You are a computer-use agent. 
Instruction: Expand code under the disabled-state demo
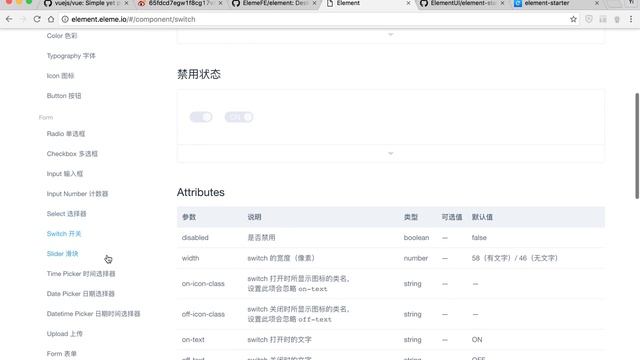pyautogui.click(x=391, y=153)
